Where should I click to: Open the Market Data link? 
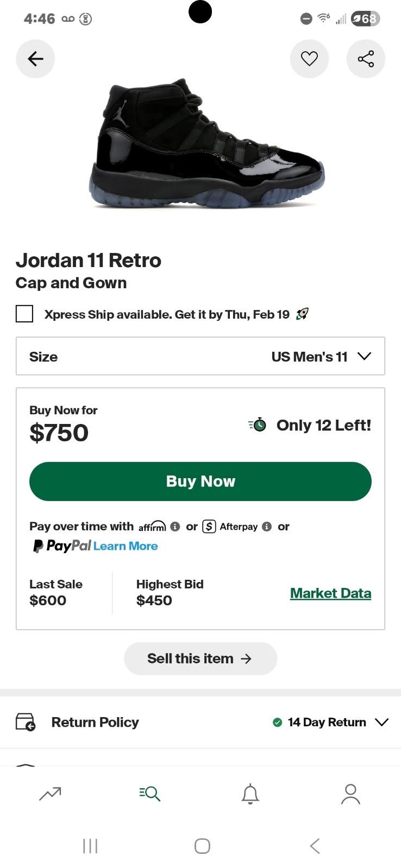(330, 593)
